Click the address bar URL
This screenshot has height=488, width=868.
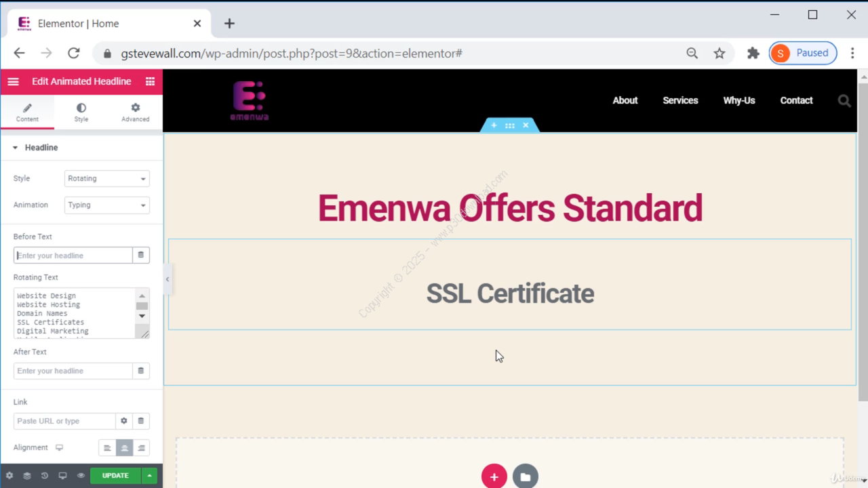tap(292, 53)
